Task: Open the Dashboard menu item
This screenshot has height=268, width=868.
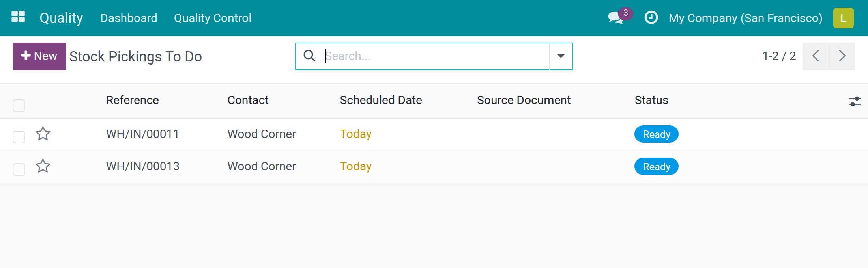Action: point(129,18)
